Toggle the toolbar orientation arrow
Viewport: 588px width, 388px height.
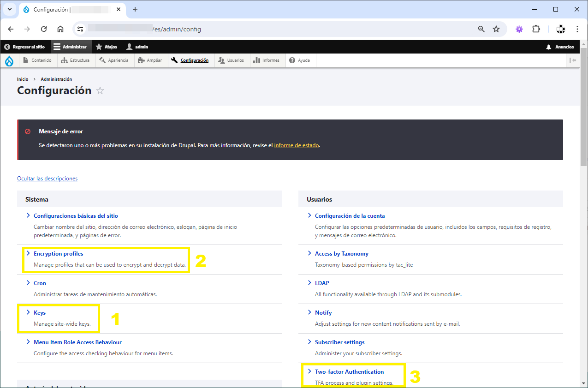[x=573, y=60]
